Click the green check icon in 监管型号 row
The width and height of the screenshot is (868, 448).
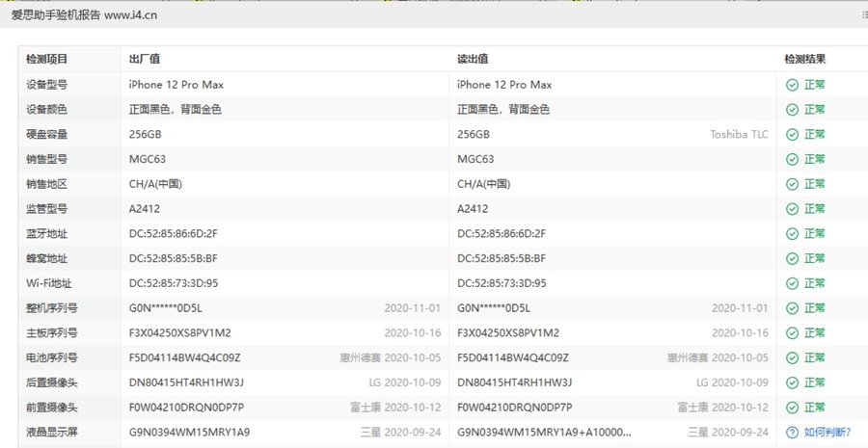tap(792, 208)
